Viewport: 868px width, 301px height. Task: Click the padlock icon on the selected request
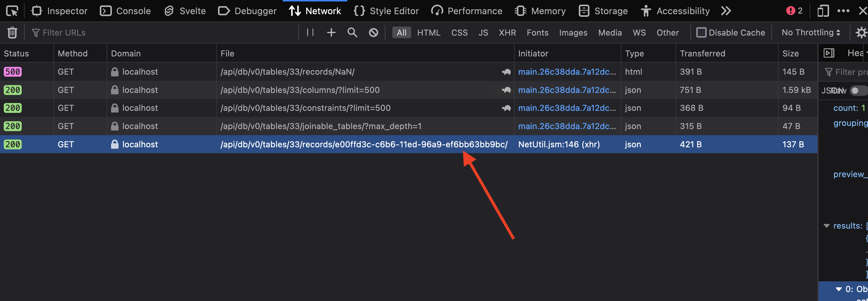point(114,144)
